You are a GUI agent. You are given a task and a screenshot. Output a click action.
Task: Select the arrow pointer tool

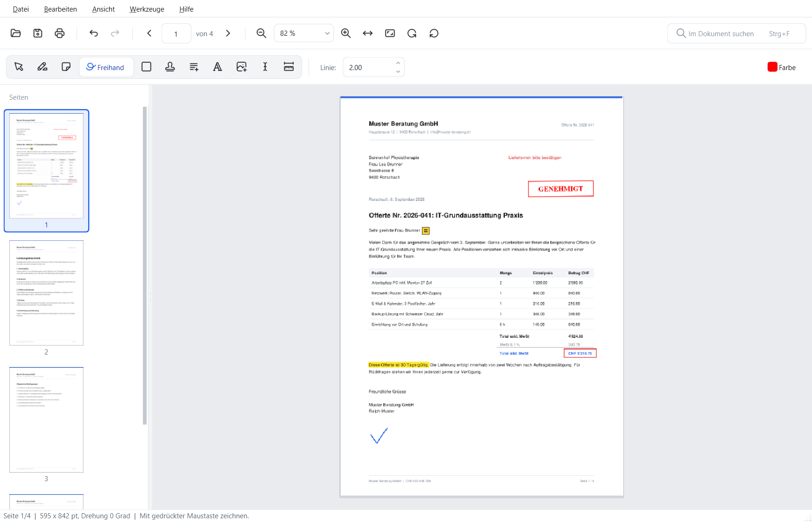[x=19, y=67]
